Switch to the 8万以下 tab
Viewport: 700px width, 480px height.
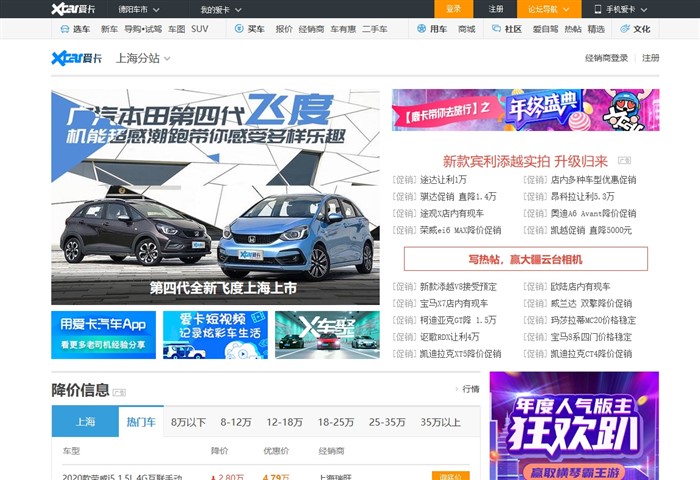click(x=188, y=422)
